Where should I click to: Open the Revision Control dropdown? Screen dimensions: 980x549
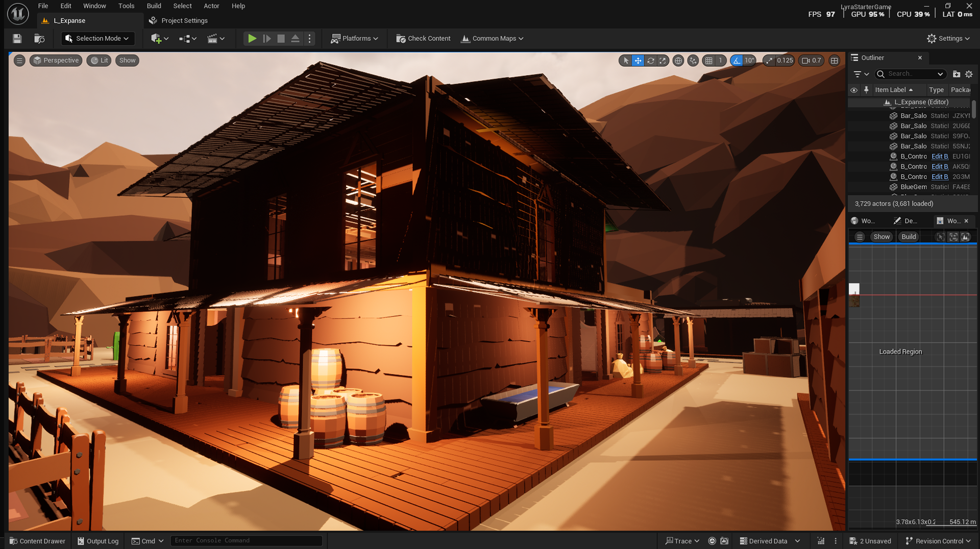point(938,541)
